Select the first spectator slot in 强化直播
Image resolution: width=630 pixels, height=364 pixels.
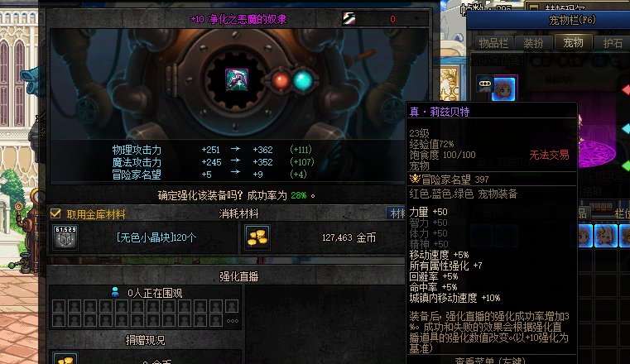(59, 307)
